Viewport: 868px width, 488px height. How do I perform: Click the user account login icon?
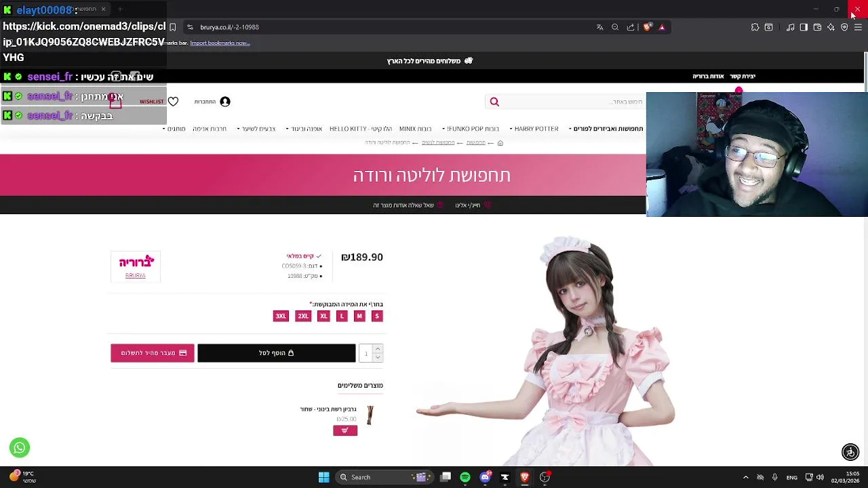click(225, 102)
